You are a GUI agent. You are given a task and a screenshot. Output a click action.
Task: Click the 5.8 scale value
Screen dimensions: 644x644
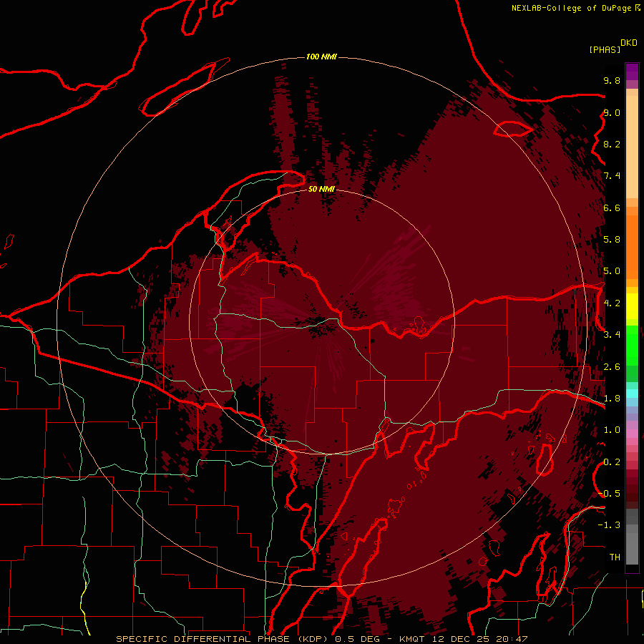click(x=612, y=240)
